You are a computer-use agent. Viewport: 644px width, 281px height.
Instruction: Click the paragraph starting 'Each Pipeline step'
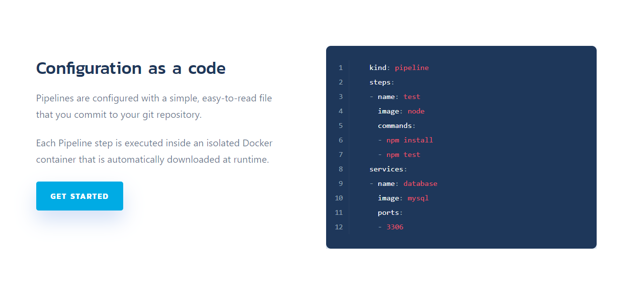point(155,151)
